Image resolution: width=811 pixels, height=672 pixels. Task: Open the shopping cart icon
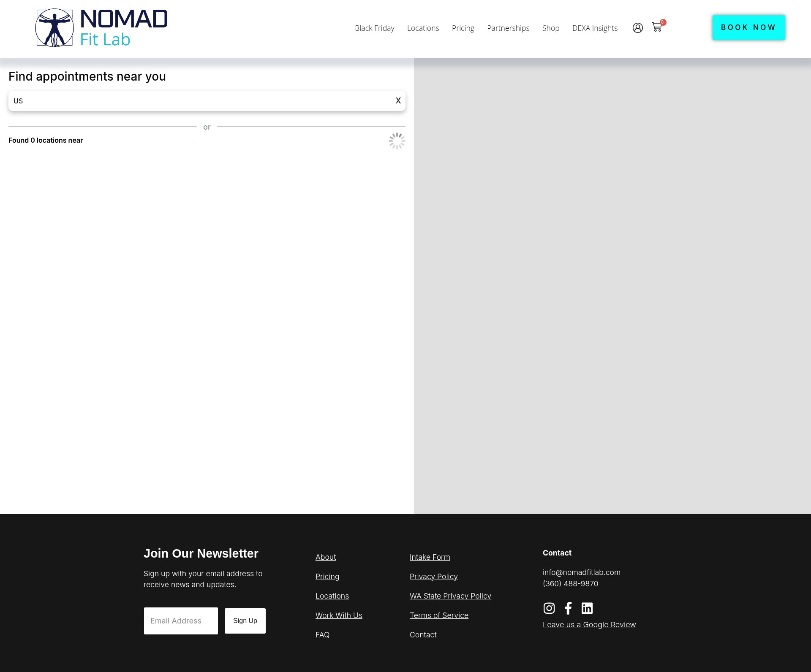click(x=657, y=27)
